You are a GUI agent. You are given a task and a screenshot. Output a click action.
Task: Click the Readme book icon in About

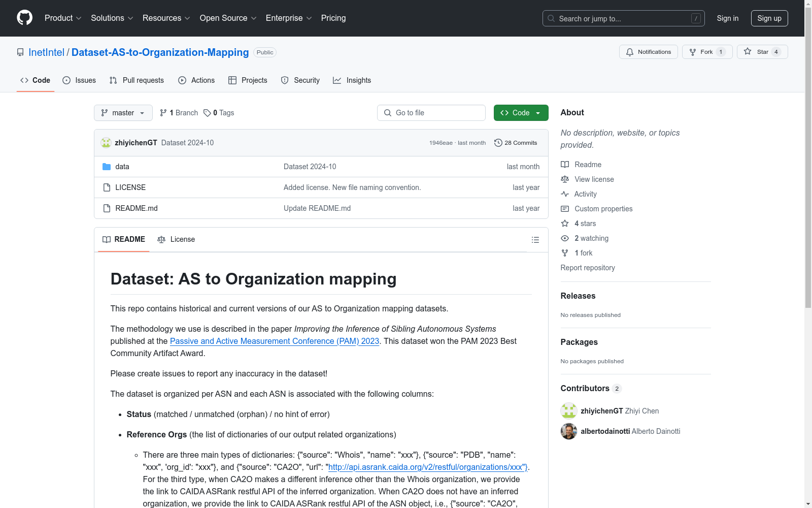coord(565,165)
